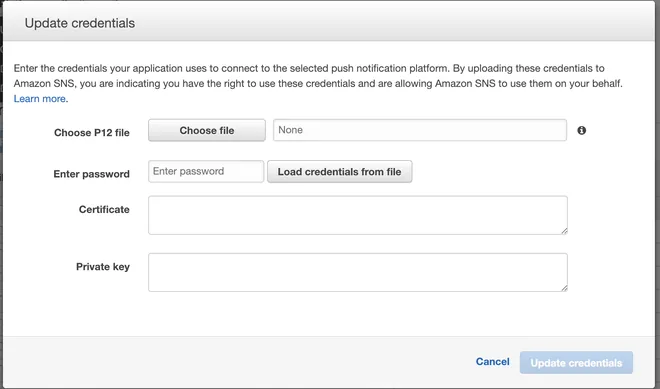660x389 pixels.
Task: Click the Certificate label
Action: (104, 209)
